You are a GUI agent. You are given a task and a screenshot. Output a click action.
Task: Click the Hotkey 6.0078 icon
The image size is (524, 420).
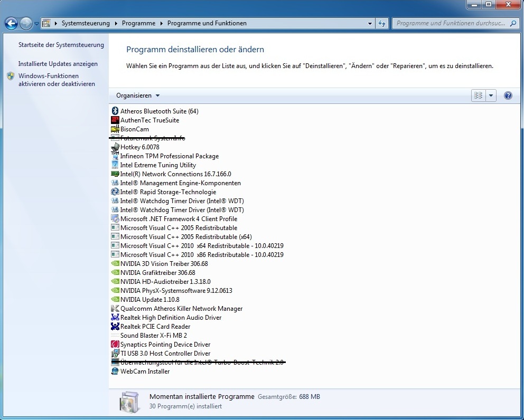point(115,147)
